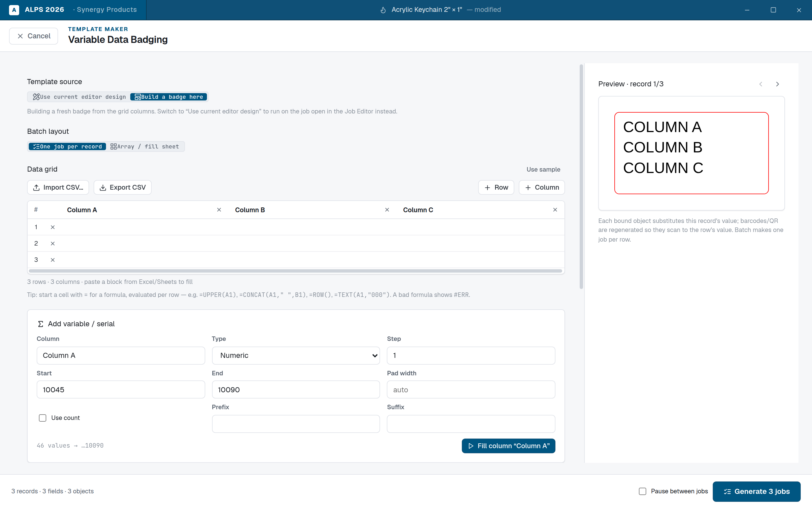Click the "46 values → …10090" summary text
812x508 pixels.
70,446
